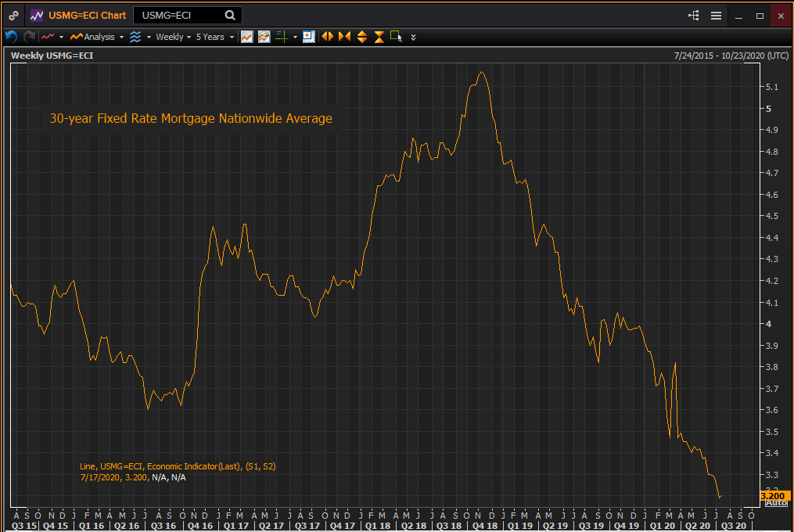Open the Weekly interval dropdown
This screenshot has height=532, width=794.
point(173,37)
